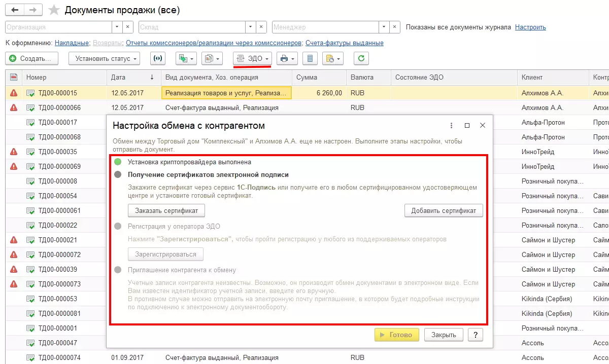The width and height of the screenshot is (609, 364).
Task: Click the ИнноТрейд client in row ТД00-000035
Action: tap(538, 152)
